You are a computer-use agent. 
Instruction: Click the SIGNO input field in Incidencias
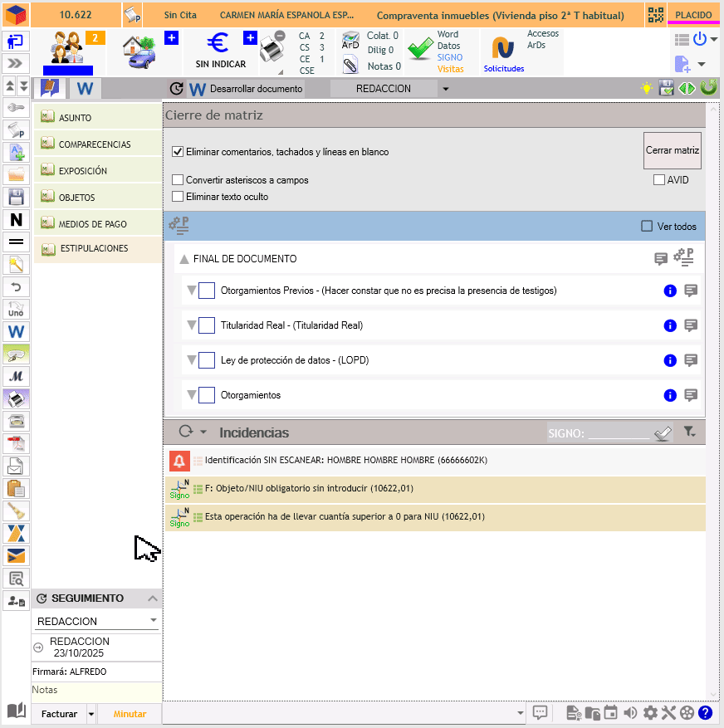click(618, 432)
